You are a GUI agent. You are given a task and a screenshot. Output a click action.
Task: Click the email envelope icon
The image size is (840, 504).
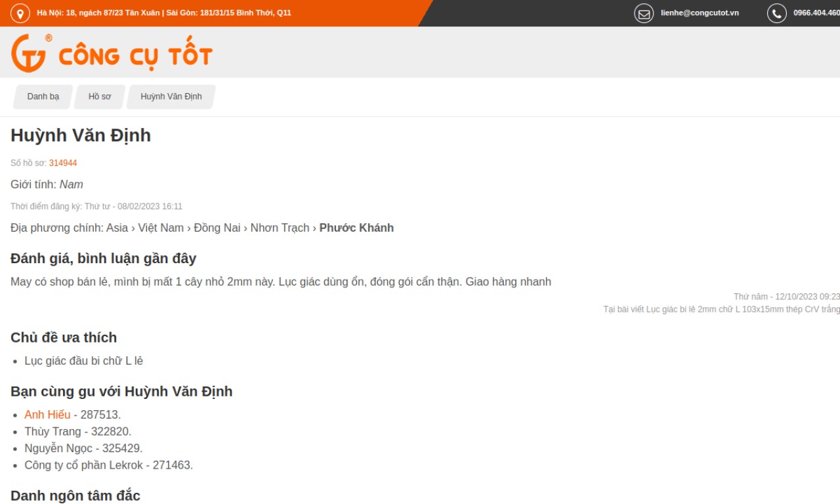coord(644,13)
